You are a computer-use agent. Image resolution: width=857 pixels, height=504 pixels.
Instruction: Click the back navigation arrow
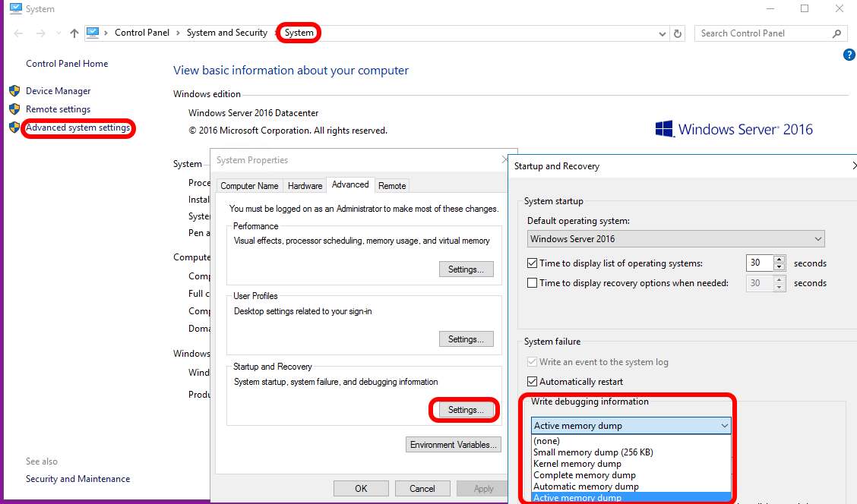(17, 33)
